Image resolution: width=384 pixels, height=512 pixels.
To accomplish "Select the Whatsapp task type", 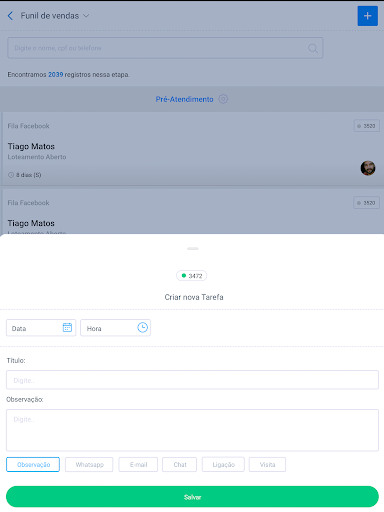I will point(89,464).
